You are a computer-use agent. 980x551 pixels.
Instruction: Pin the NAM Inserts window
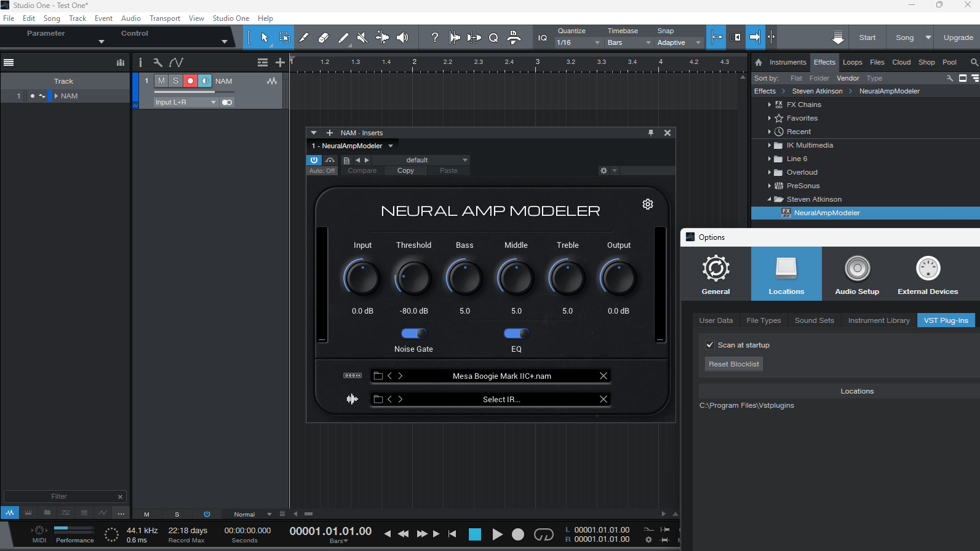(651, 133)
